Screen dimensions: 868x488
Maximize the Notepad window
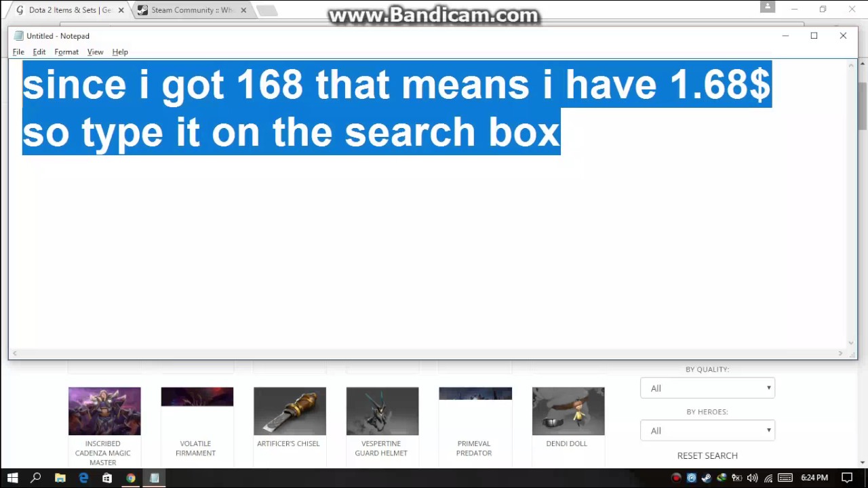pos(814,36)
